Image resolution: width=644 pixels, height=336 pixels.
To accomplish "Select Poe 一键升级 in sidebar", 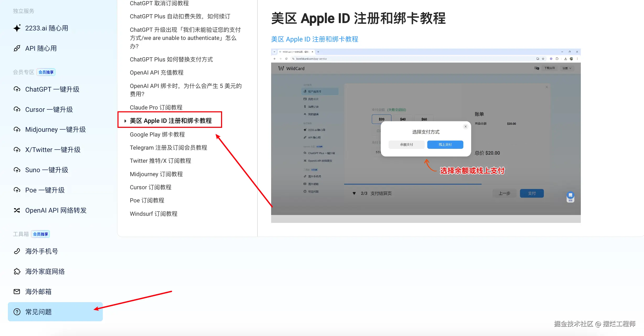I will (x=45, y=190).
